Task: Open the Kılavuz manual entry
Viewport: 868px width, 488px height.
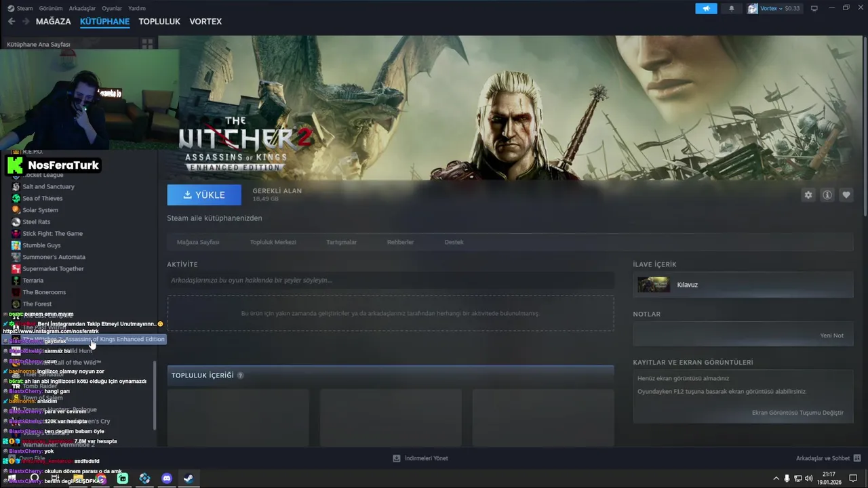Action: point(743,285)
